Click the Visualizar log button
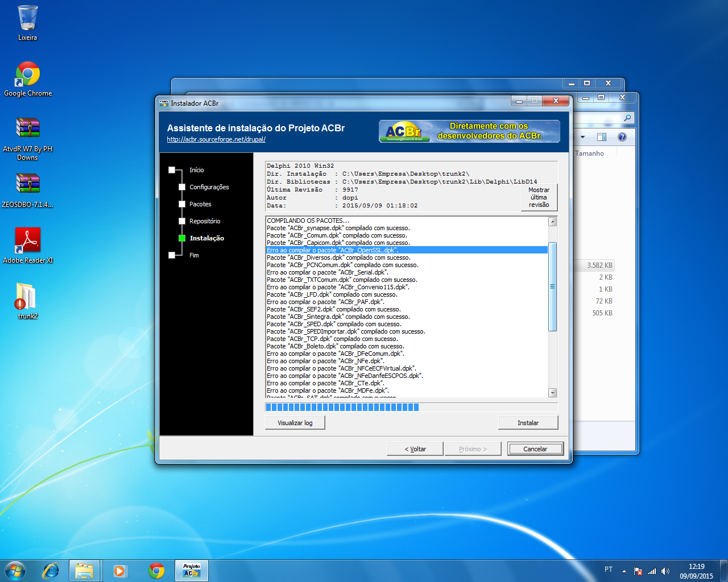This screenshot has width=728, height=582. click(x=295, y=423)
